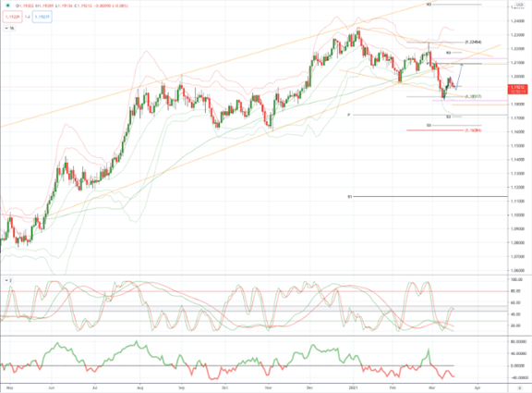
Task: Collapse the 16 indicators legend chevron
Action: (6, 28)
